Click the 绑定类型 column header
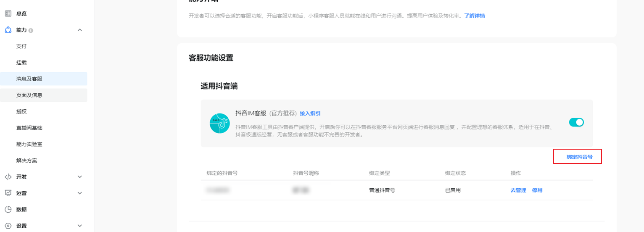Screen dimensions: 644x232 [x=380, y=173]
